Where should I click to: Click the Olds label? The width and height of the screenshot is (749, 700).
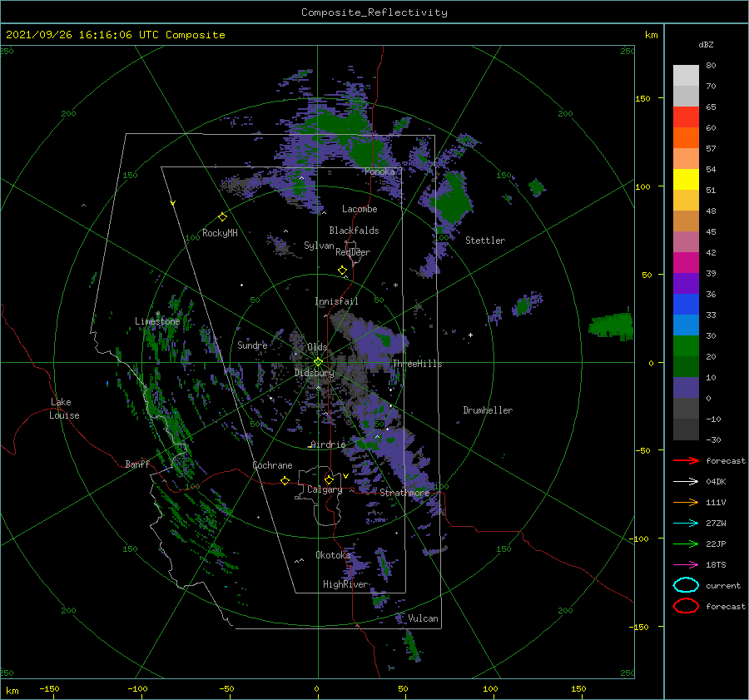[x=317, y=347]
